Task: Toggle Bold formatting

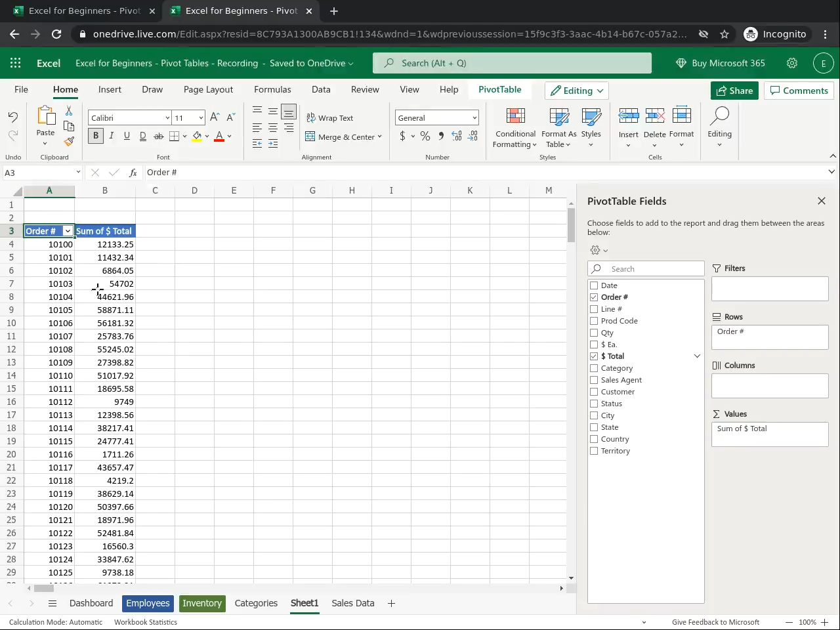Action: [96, 136]
